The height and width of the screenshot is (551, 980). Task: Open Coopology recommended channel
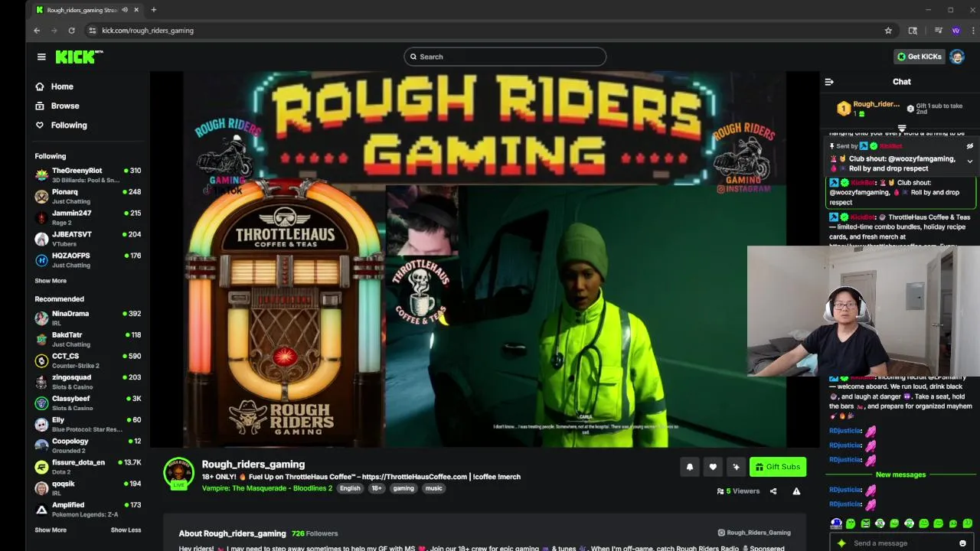point(88,445)
